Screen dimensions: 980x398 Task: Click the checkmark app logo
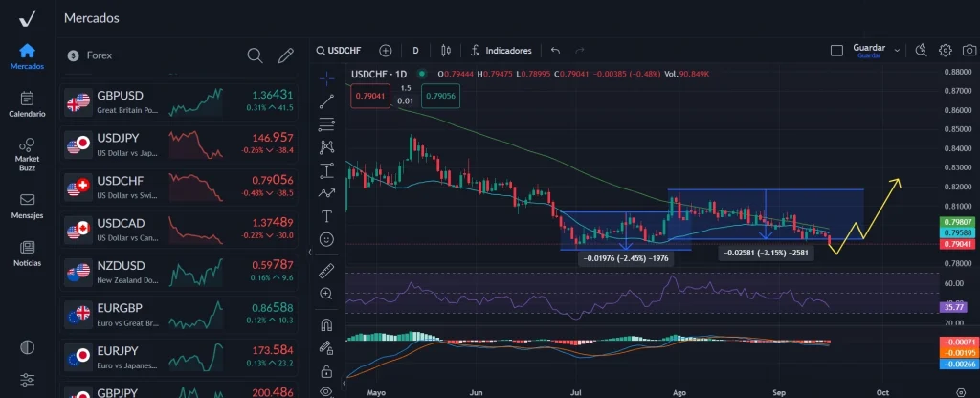pos(27,18)
